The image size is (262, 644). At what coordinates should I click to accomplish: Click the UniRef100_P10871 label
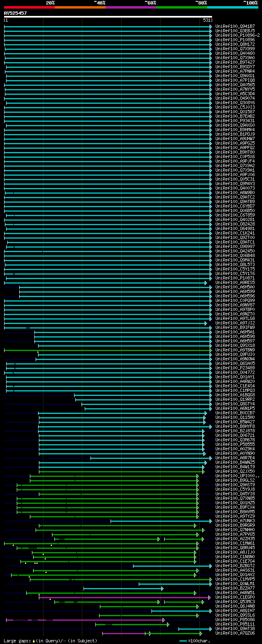pyautogui.click(x=235, y=278)
